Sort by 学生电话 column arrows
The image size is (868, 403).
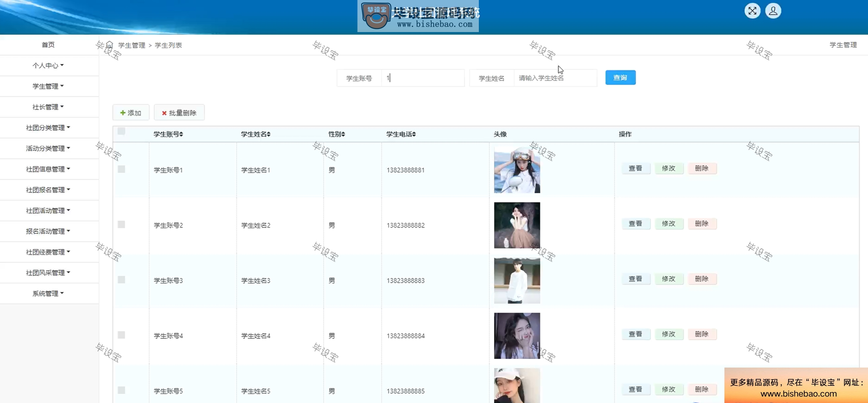pyautogui.click(x=414, y=134)
